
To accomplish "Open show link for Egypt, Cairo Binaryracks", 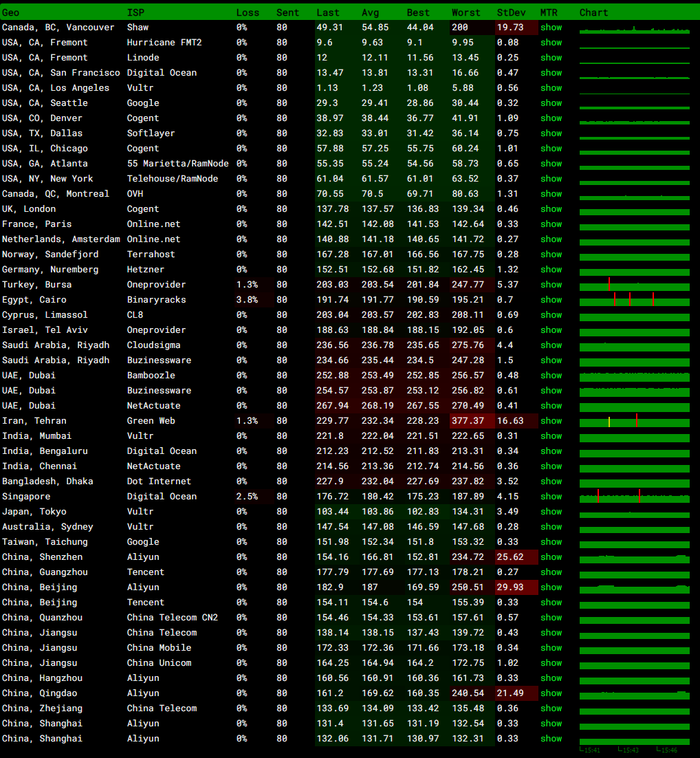I will pos(551,300).
